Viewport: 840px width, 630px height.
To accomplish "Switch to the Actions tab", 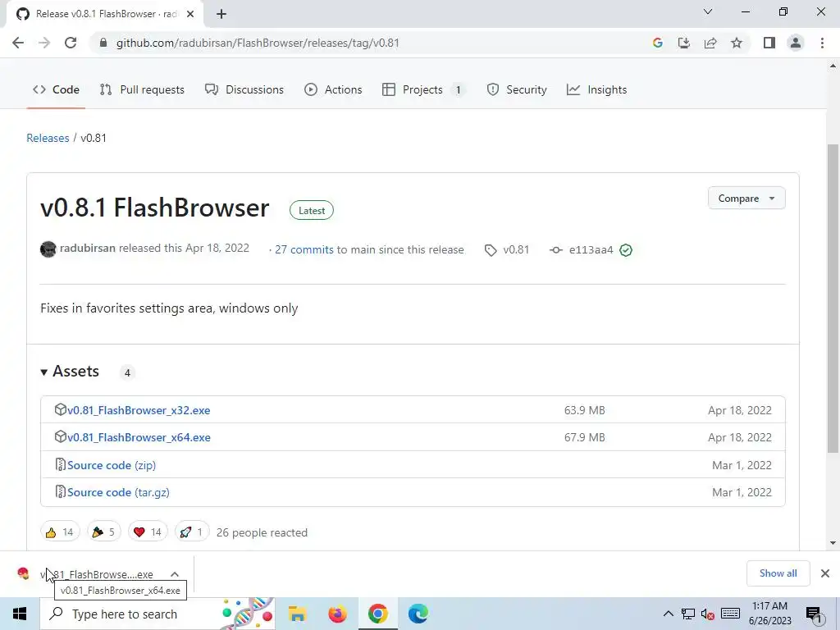I will (x=333, y=89).
